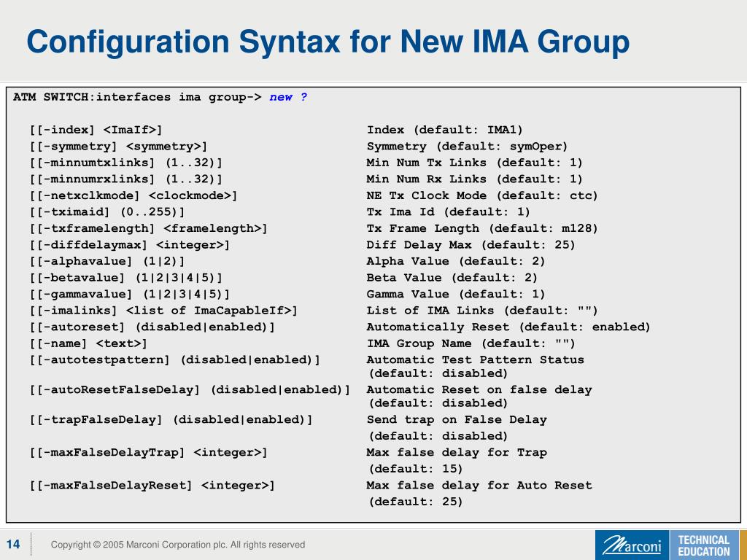This screenshot has height=560, width=747.
Task: Select Min Num Tx Links (default: 1)
Action: click(x=474, y=163)
